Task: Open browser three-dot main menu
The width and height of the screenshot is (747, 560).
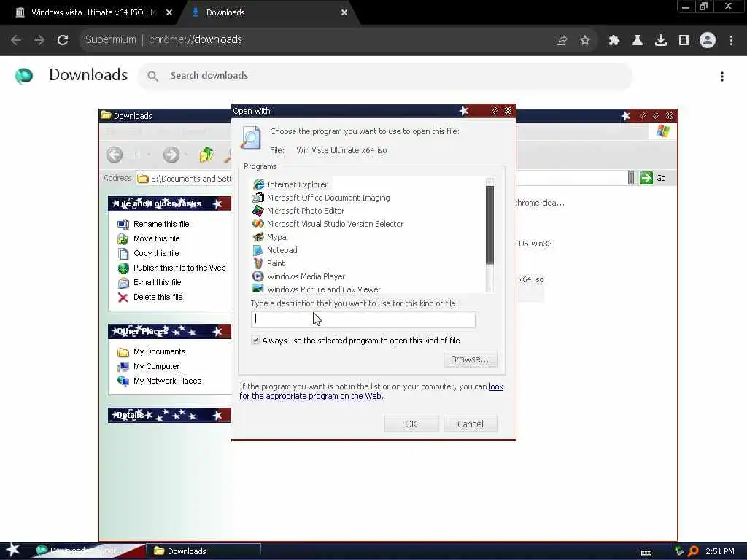Action: click(731, 41)
